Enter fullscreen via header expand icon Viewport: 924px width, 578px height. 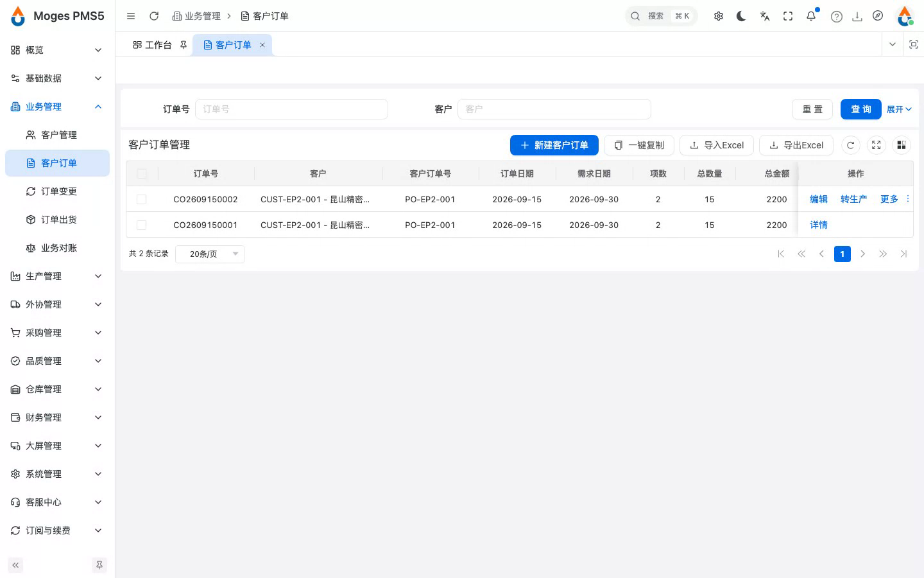point(788,16)
